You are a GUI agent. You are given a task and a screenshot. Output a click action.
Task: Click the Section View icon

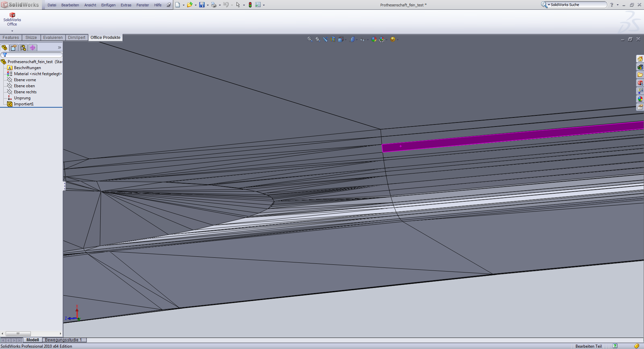[333, 39]
